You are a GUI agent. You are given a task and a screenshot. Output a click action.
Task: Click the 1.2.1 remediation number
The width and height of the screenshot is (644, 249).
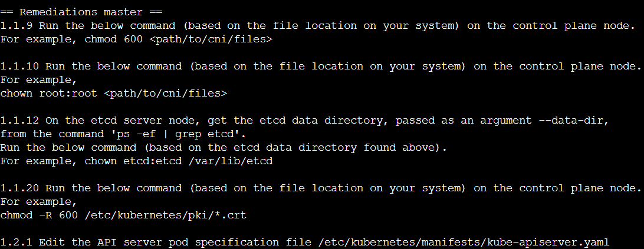click(x=16, y=243)
